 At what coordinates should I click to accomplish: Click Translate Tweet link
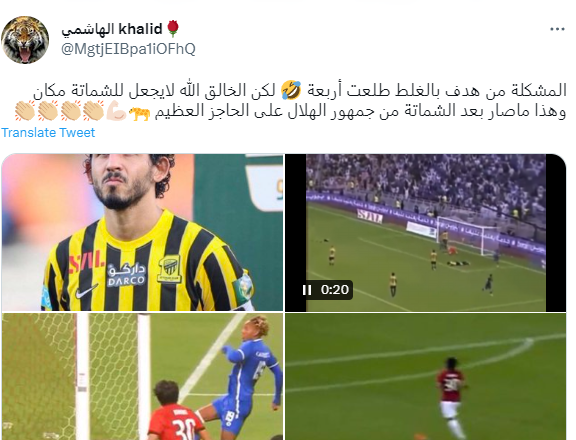coord(48,133)
